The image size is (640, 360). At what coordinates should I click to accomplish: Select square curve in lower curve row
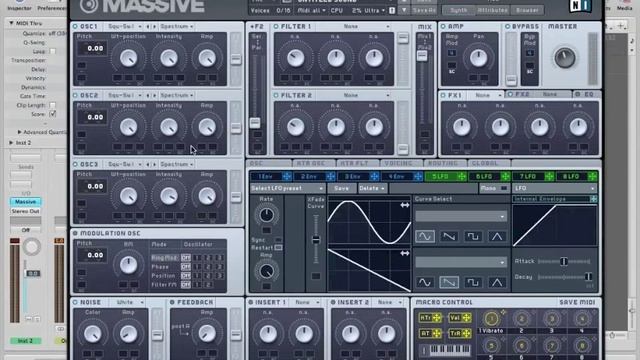pos(473,282)
